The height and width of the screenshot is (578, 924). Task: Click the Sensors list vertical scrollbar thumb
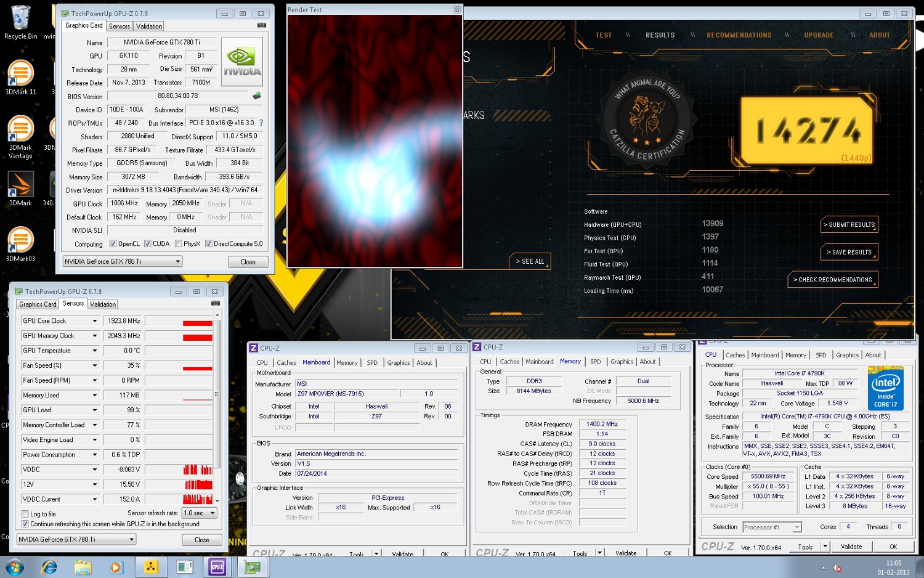tap(217, 394)
